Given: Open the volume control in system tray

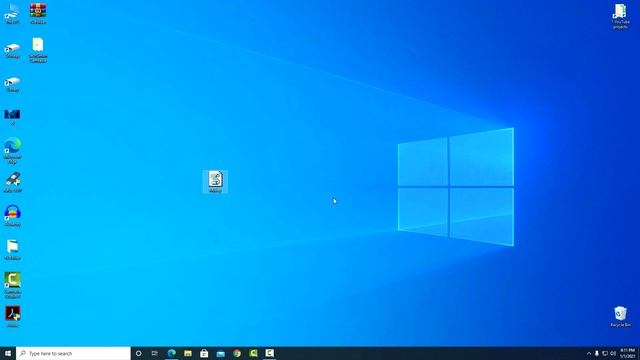Looking at the screenshot, I should point(613,353).
